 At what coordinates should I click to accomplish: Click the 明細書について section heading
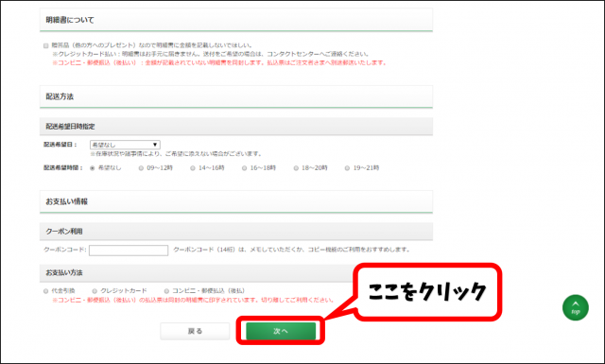(70, 20)
